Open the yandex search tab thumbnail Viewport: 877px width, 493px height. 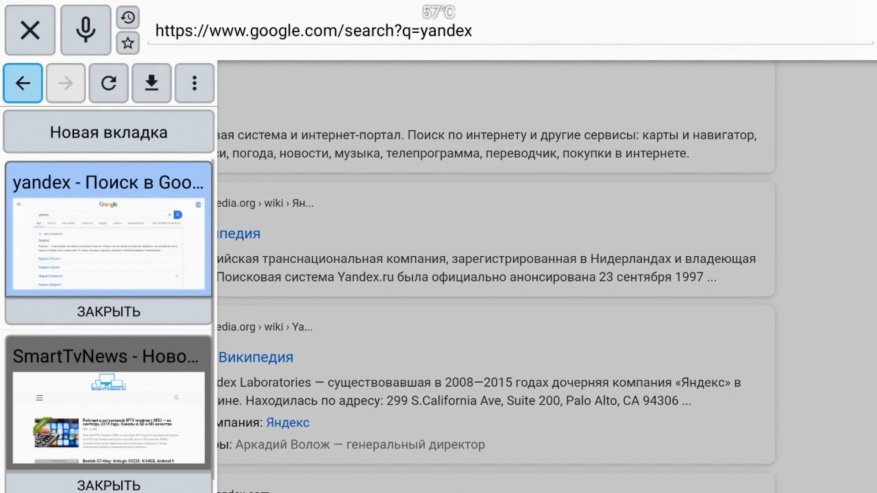[x=109, y=243]
